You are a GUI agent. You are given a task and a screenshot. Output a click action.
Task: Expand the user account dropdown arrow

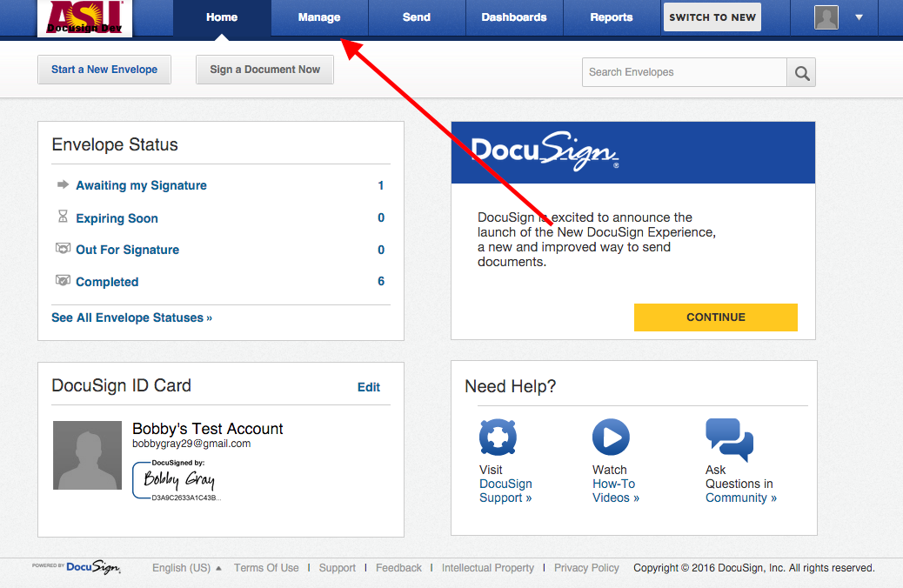point(859,17)
